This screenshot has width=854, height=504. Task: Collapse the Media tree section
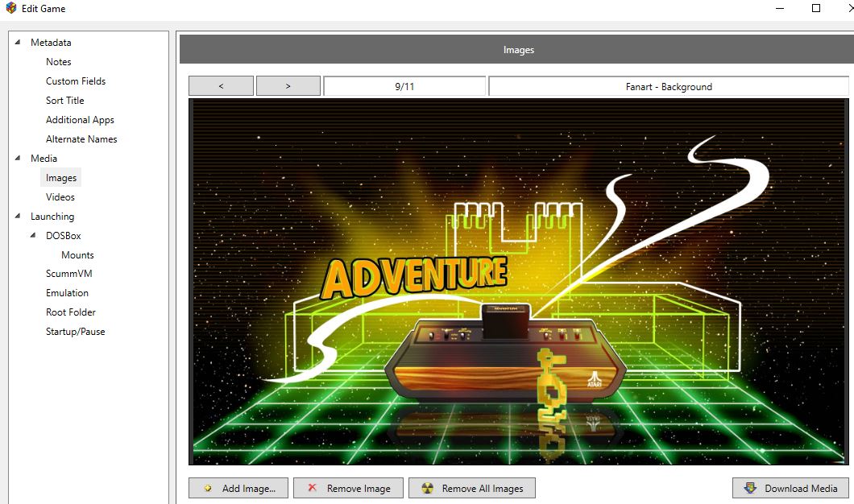point(18,158)
